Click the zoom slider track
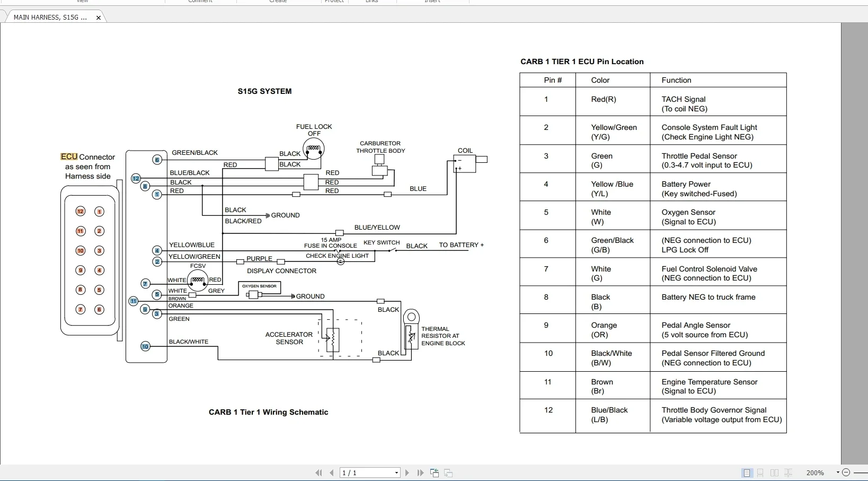Screen dimensions: 868x481 860,473
